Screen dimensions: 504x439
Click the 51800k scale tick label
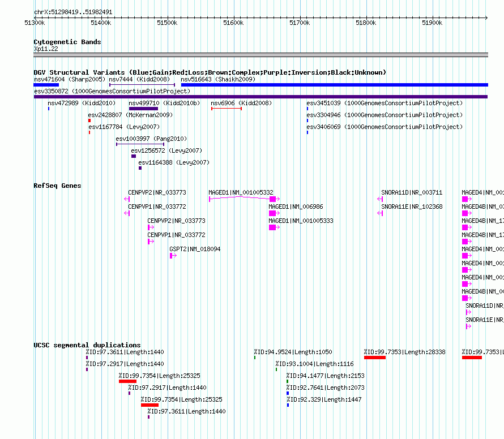click(366, 23)
